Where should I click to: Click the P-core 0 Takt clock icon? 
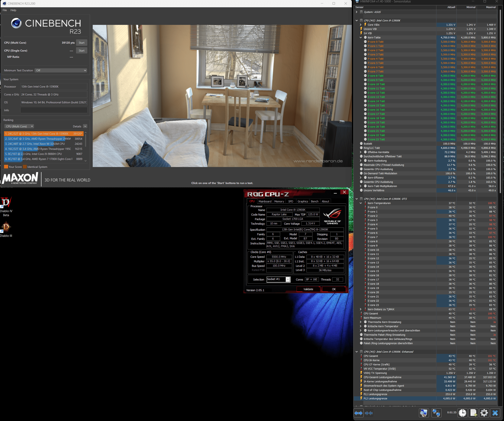(x=365, y=42)
